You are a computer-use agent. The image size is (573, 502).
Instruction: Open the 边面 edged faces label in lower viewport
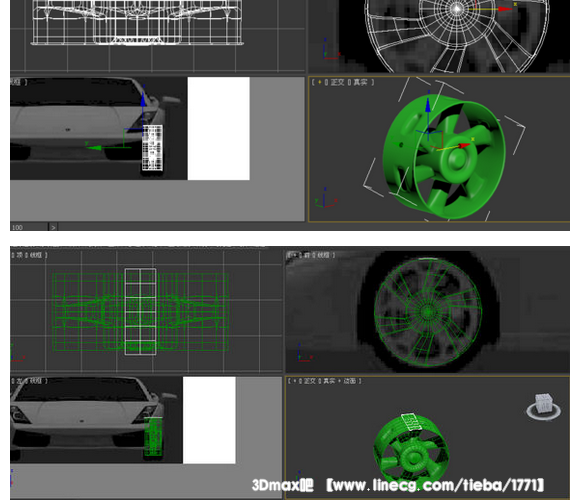pos(349,381)
